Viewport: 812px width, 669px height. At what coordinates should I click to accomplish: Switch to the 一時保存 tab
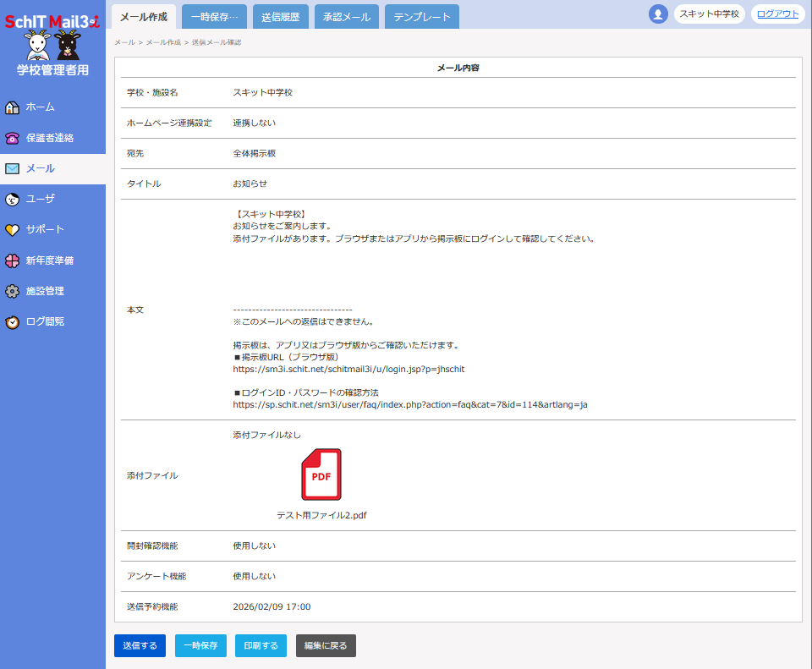(x=214, y=17)
